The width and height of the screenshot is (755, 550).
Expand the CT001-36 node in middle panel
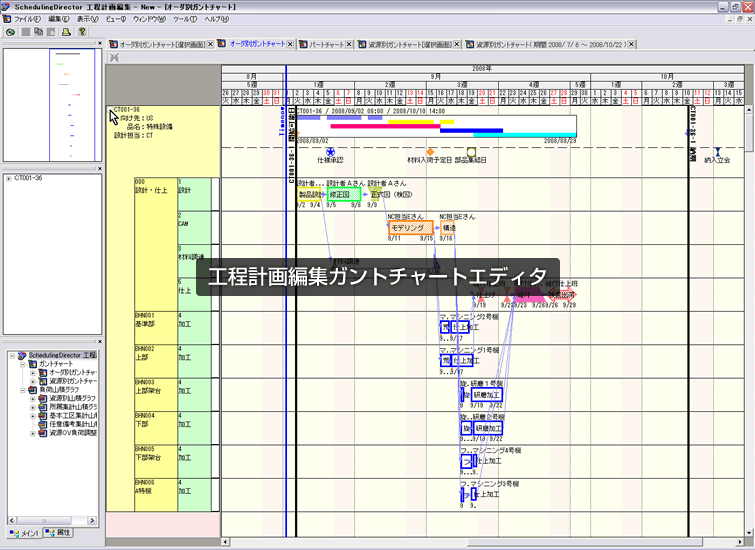[9, 179]
